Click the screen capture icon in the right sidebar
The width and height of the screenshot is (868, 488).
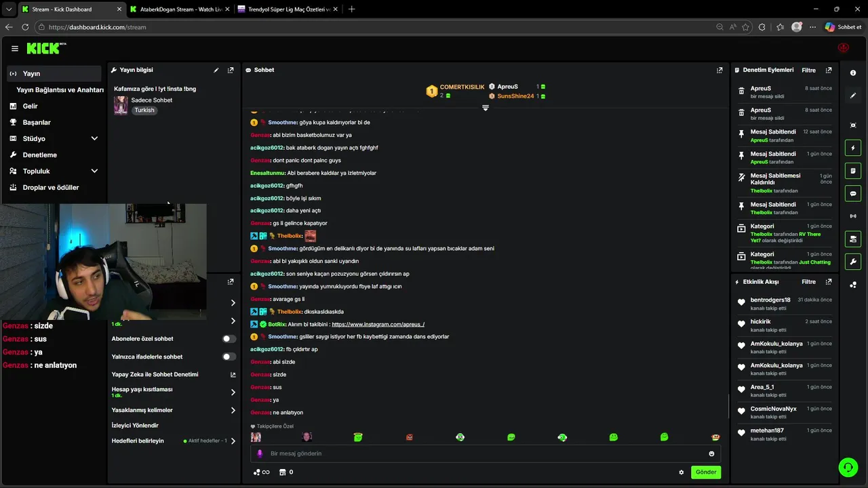(853, 125)
